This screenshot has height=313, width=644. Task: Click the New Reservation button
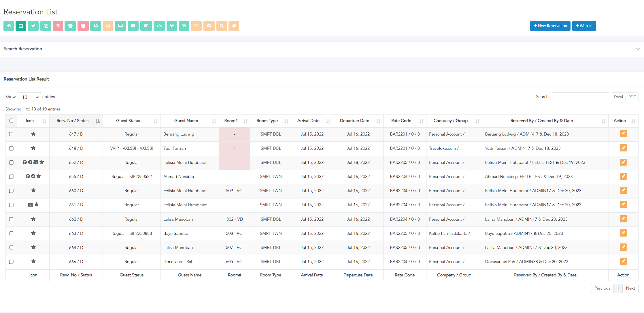(550, 26)
